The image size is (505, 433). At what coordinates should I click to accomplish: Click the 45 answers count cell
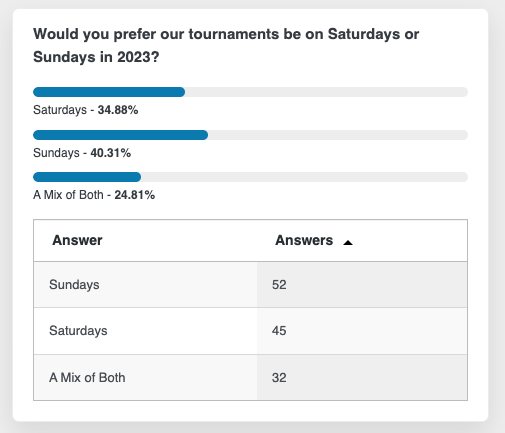point(362,331)
